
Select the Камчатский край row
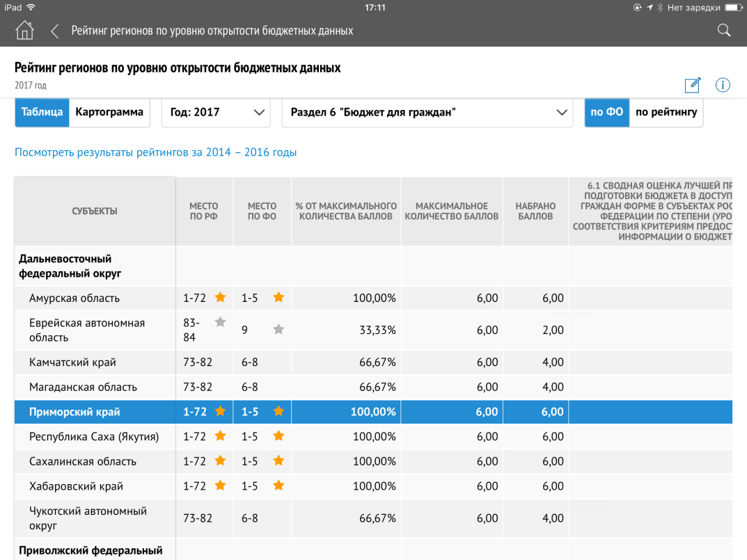[72, 362]
